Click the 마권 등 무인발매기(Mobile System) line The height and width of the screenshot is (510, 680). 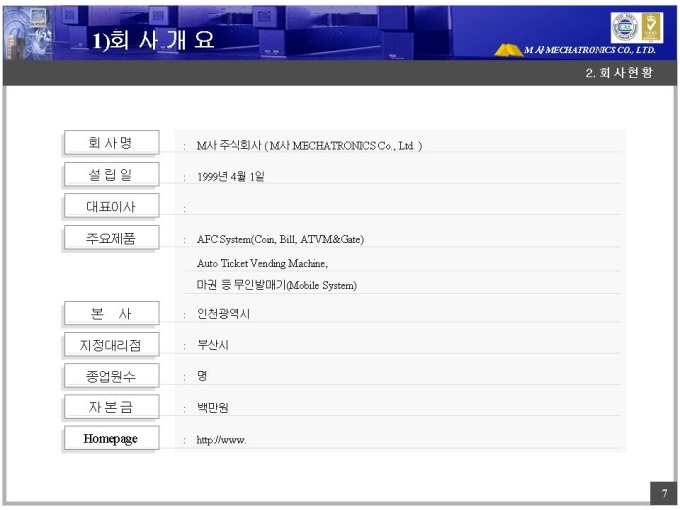coord(277,285)
